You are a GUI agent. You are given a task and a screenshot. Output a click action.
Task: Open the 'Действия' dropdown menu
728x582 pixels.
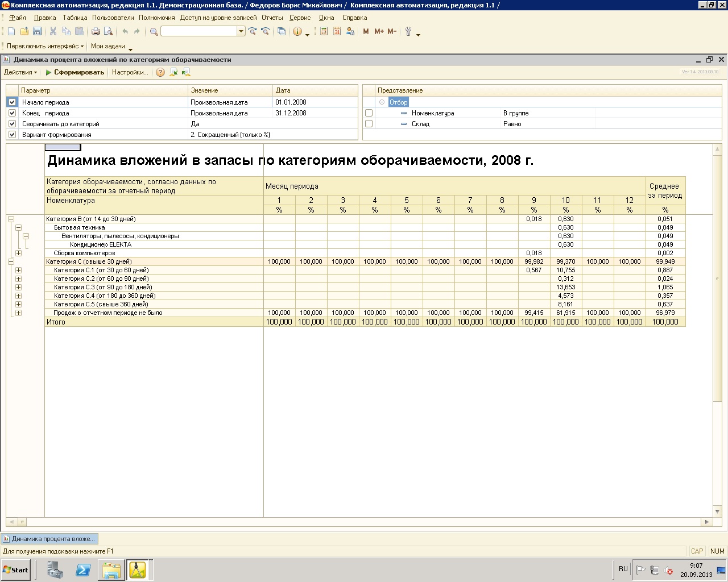pos(20,72)
